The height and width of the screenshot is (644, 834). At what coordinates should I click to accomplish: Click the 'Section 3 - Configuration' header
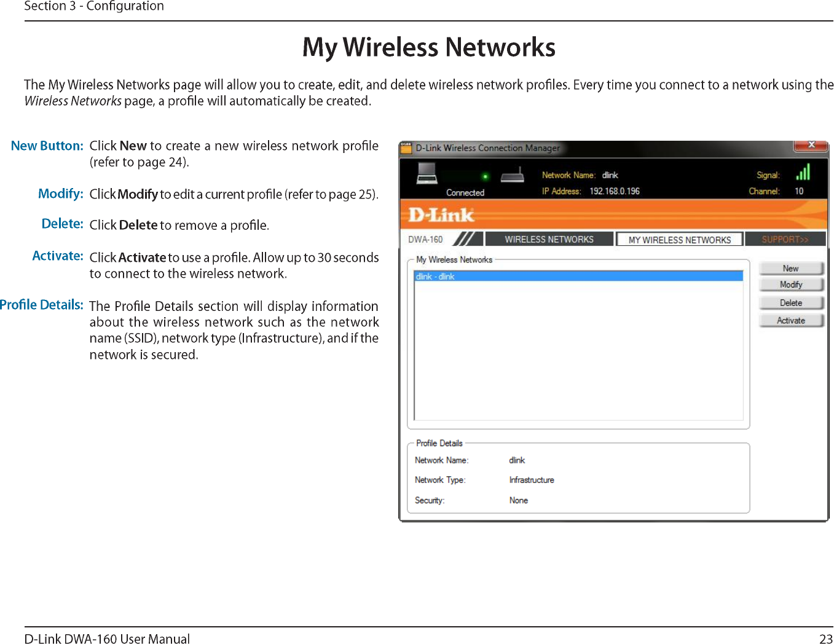pos(94,6)
